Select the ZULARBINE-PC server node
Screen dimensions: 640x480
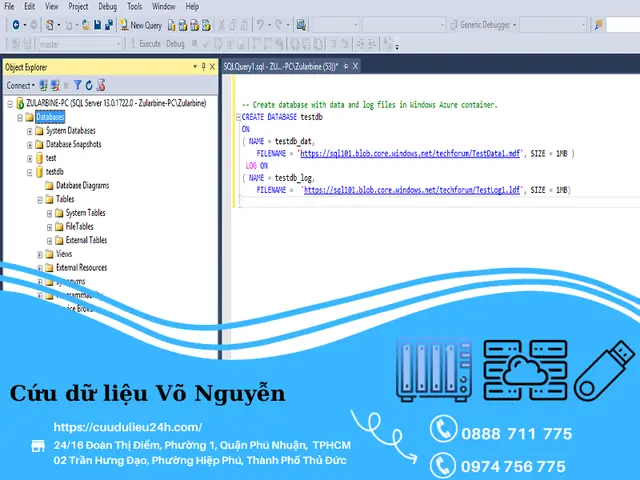116,103
